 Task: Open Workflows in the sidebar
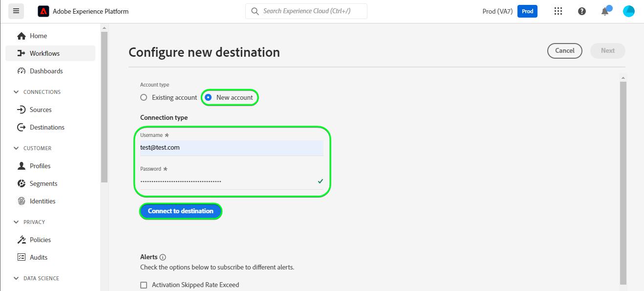pos(44,53)
